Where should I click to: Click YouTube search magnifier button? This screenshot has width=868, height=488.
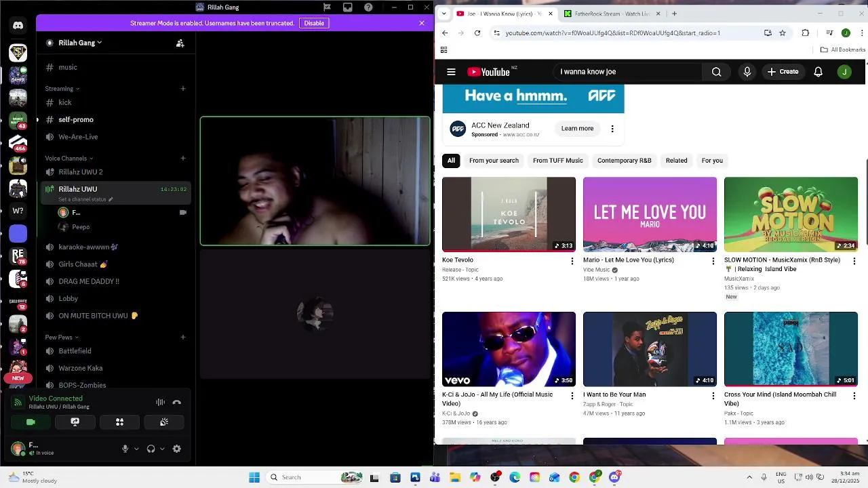click(x=716, y=72)
